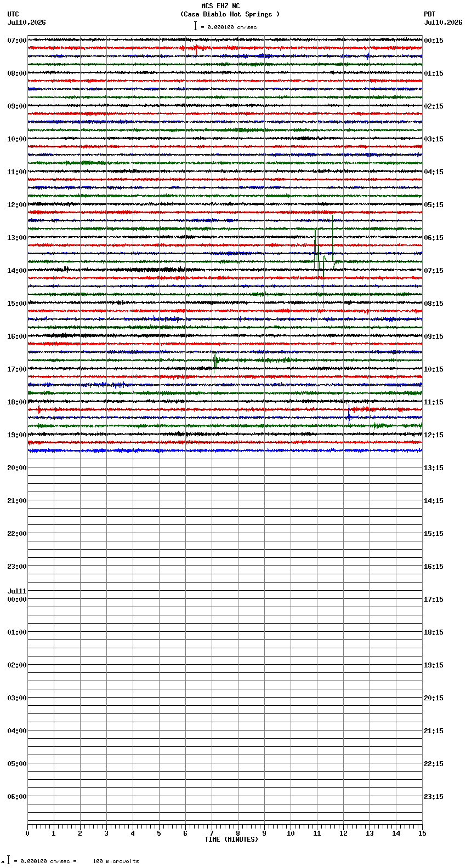
Task: Click the 06:15 PDT time label
Action: pyautogui.click(x=434, y=238)
